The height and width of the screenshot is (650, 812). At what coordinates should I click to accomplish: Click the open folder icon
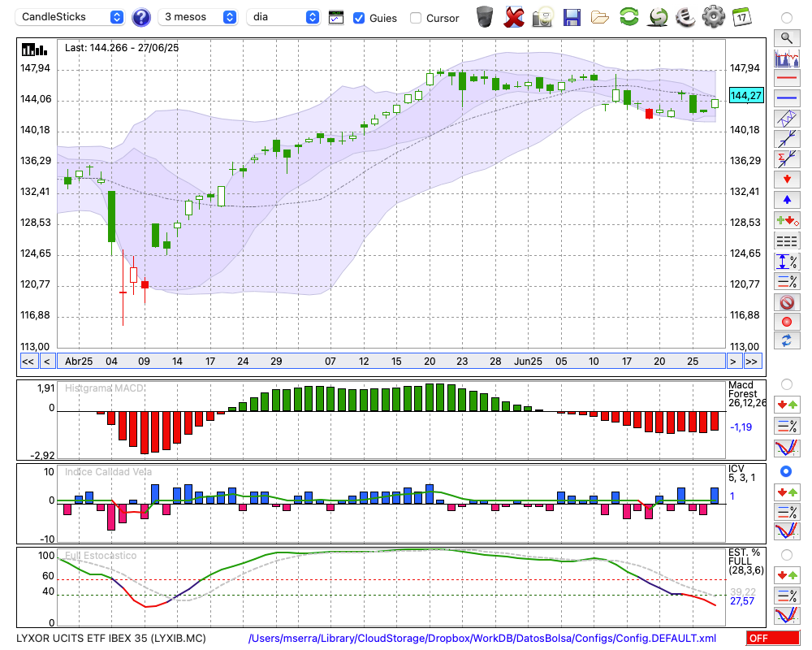600,18
